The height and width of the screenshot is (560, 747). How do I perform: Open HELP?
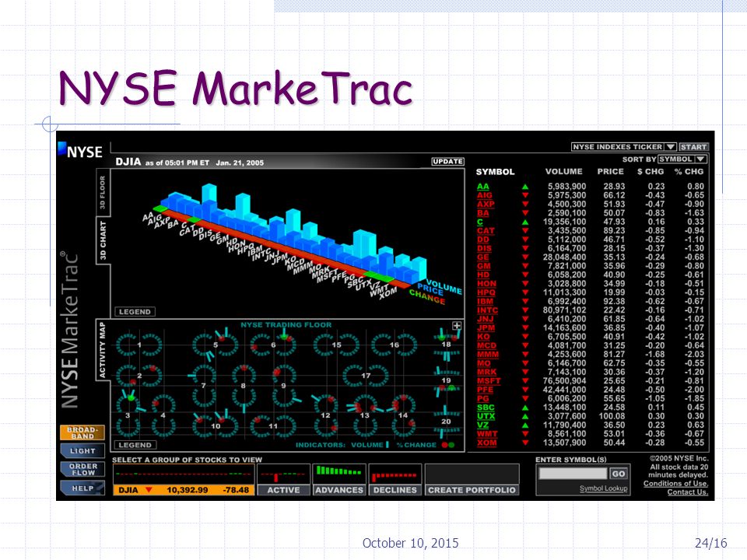(x=82, y=488)
